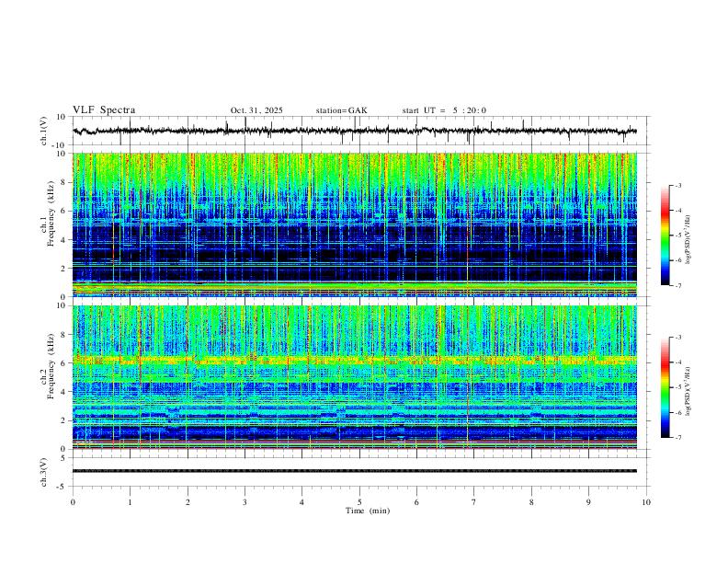Click inside the ch.1 spectrogram panel
The height and width of the screenshot is (563, 728).
pos(355,224)
